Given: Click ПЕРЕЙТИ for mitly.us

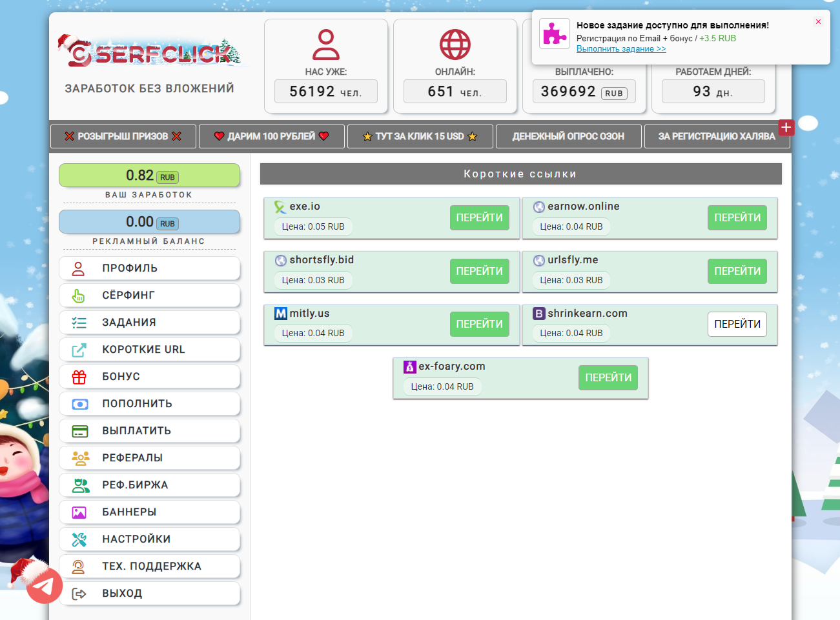Looking at the screenshot, I should click(x=479, y=325).
